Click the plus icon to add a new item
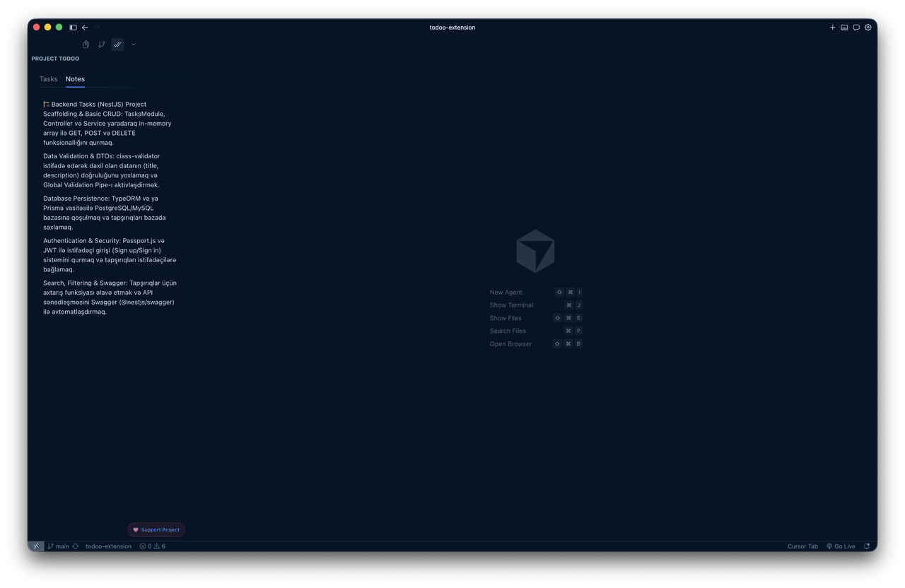This screenshot has height=588, width=905. (832, 27)
